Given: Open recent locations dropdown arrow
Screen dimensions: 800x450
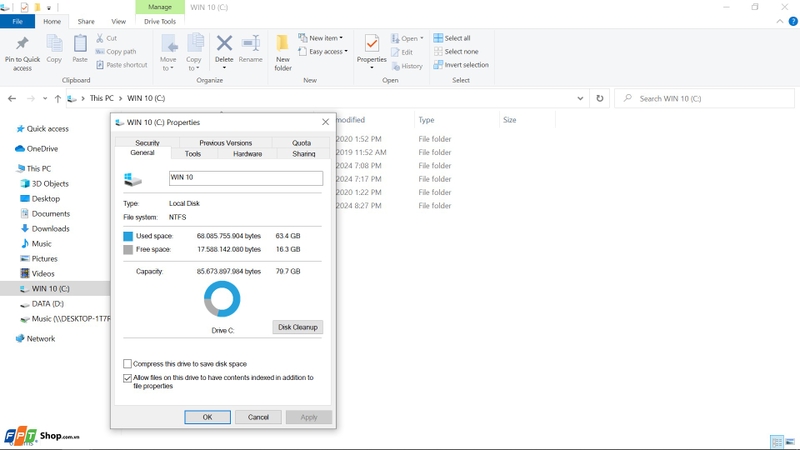Looking at the screenshot, I should point(45,98).
